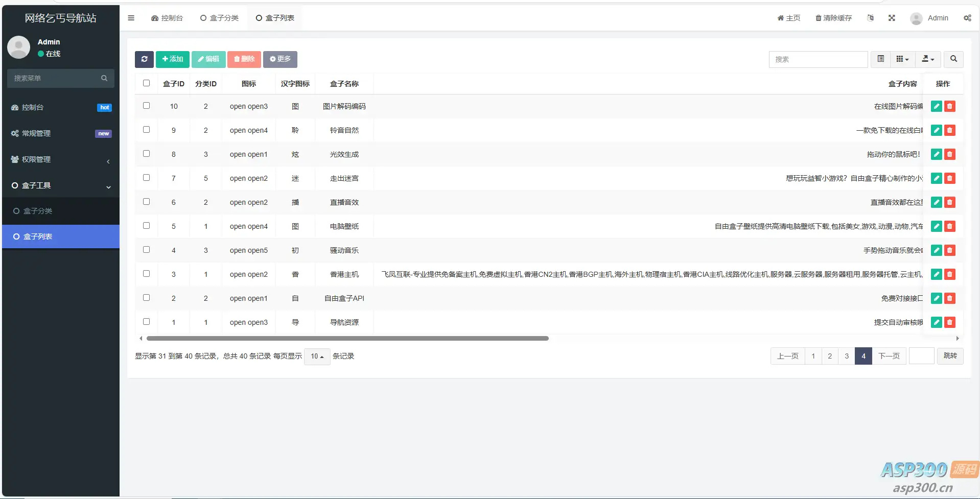
Task: Check the select-all checkbox in table header
Action: (x=147, y=83)
